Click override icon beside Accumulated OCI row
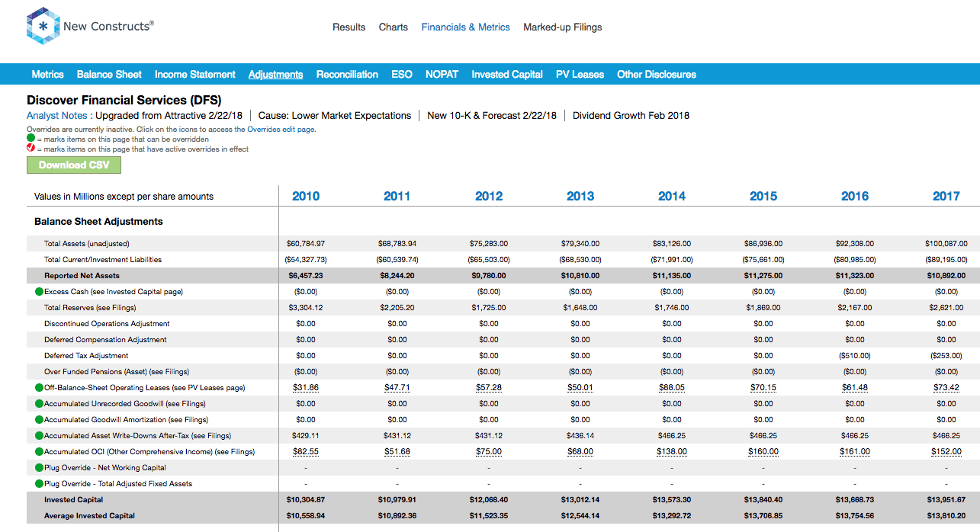The width and height of the screenshot is (980, 532). tap(39, 452)
